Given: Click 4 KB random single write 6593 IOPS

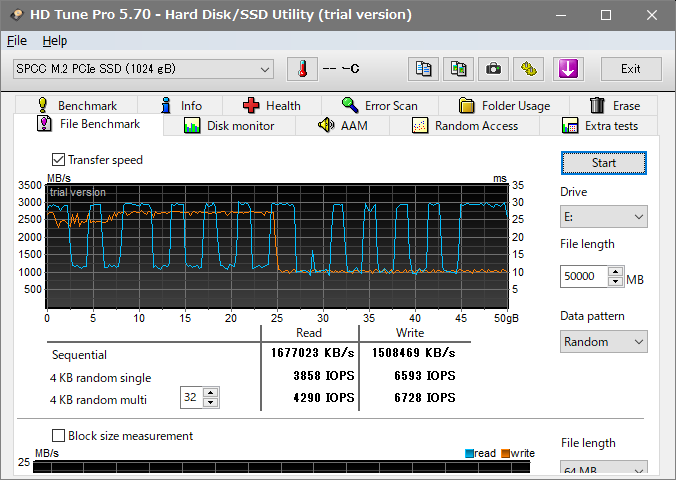Looking at the screenshot, I should [x=425, y=376].
